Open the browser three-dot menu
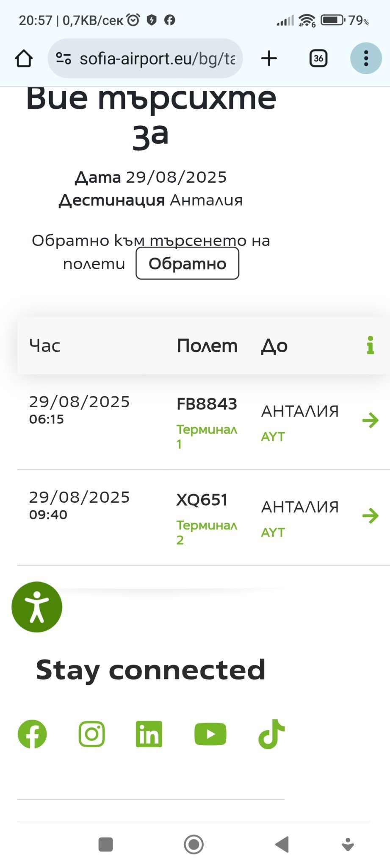The image size is (390, 868). pyautogui.click(x=366, y=58)
